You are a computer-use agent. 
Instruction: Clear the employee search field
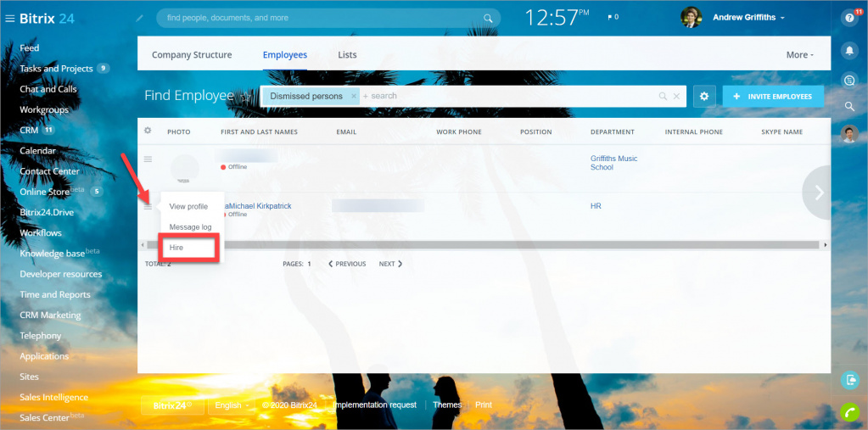(676, 97)
